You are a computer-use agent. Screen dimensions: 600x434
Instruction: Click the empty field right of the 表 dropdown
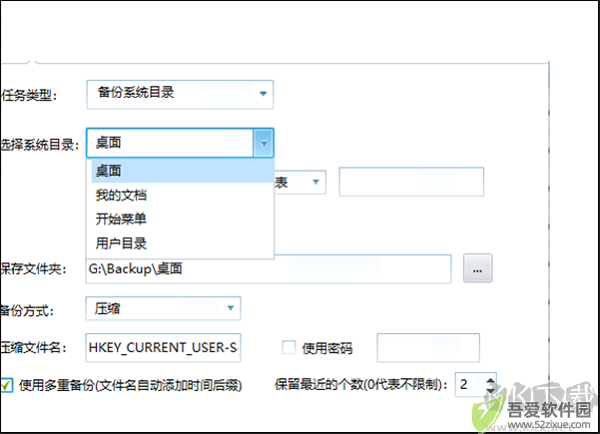[411, 182]
